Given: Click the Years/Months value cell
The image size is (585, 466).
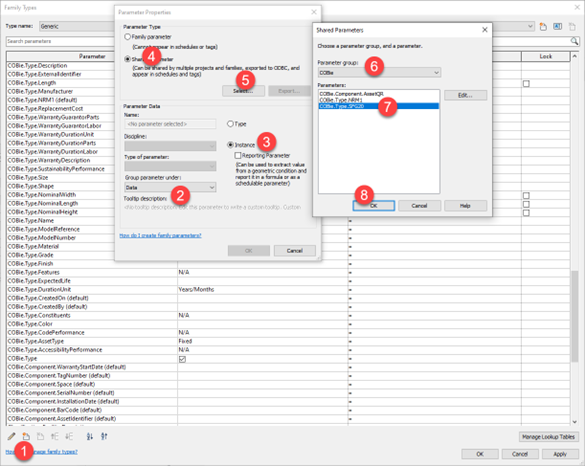Looking at the screenshot, I should coord(263,290).
